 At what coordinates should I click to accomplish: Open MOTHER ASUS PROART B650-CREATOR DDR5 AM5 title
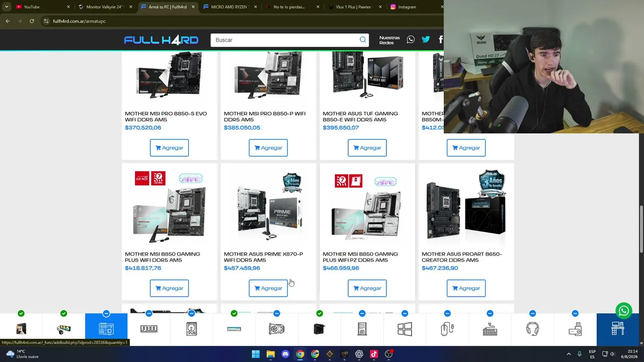click(x=462, y=257)
